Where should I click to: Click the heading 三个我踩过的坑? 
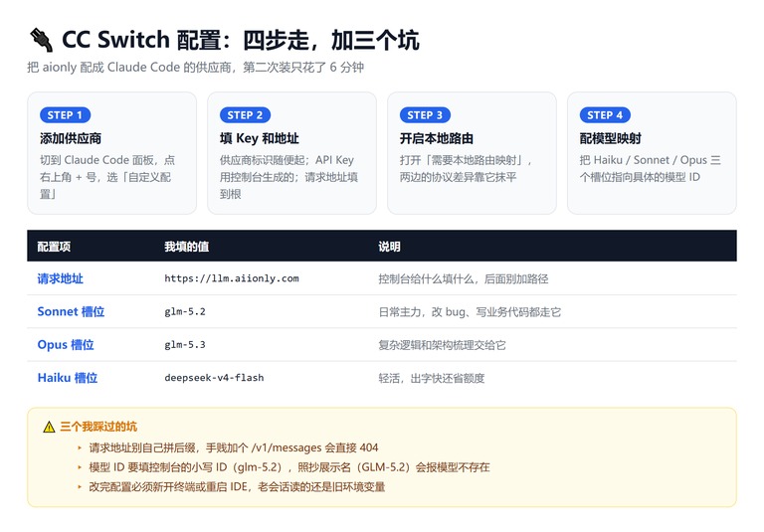[98, 427]
